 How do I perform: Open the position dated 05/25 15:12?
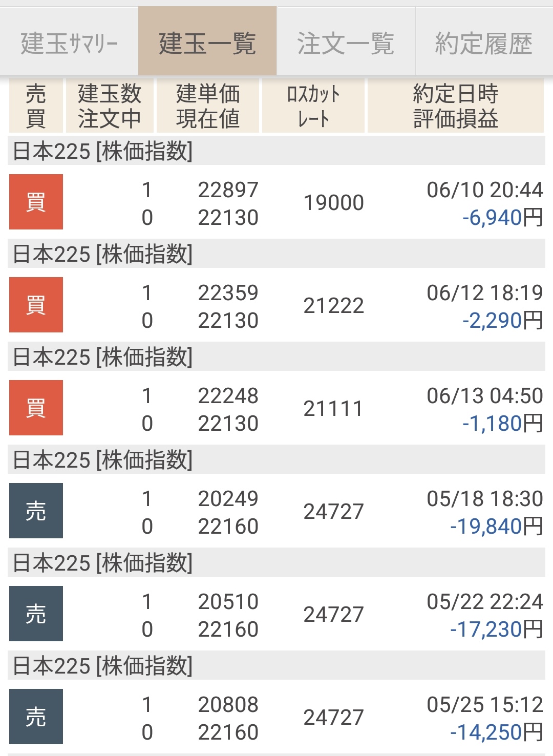click(484, 705)
